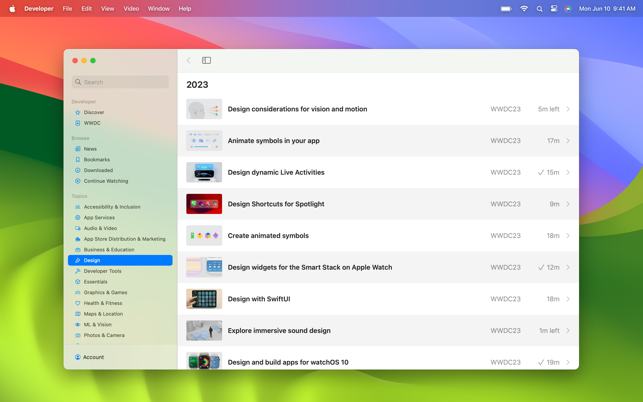Click the ML & Vision eye icon
This screenshot has width=643, height=402.
point(78,324)
